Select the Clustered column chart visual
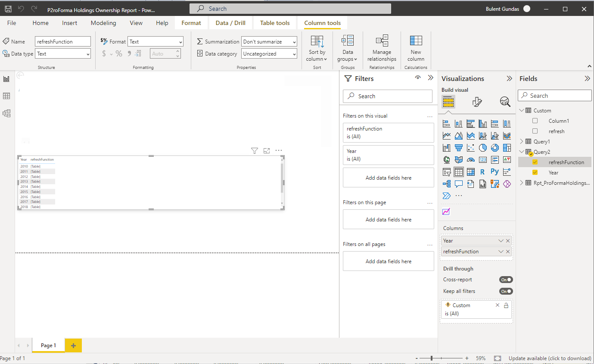Screen dimensions: 594x364 (x=483, y=124)
